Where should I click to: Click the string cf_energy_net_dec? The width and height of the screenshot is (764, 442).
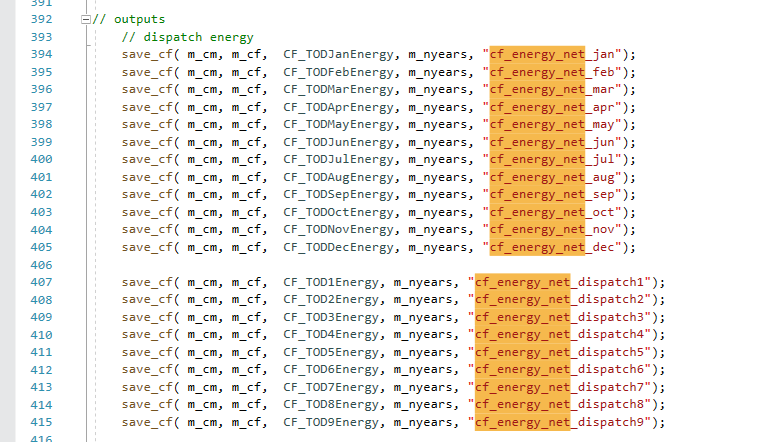coord(552,248)
